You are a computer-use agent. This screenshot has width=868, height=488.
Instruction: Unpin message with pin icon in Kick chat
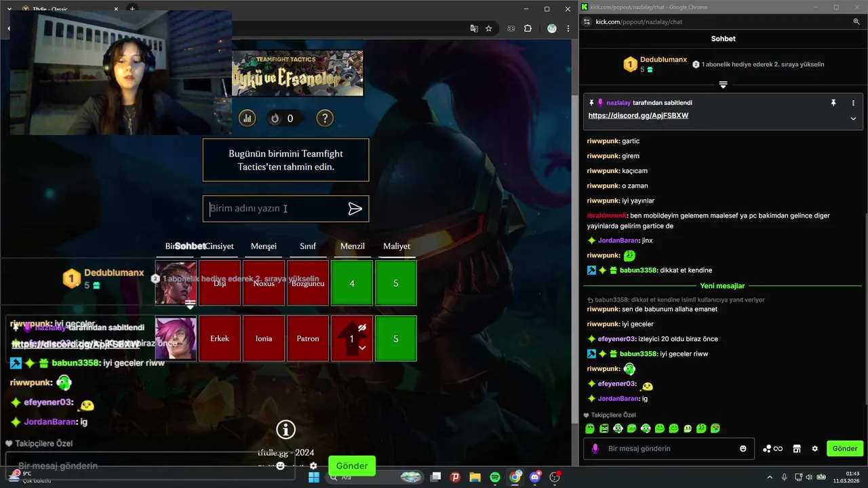tap(833, 102)
